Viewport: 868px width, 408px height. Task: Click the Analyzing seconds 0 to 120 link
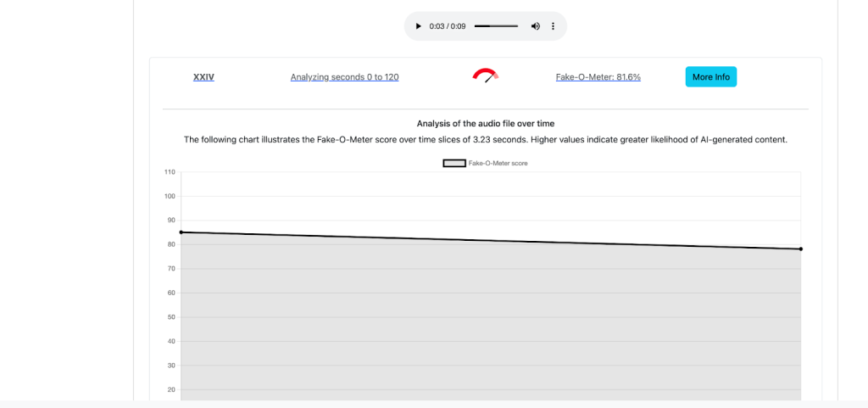pyautogui.click(x=344, y=77)
